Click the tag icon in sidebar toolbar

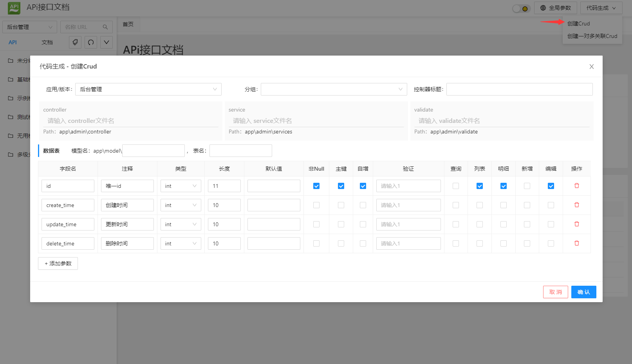(x=75, y=42)
